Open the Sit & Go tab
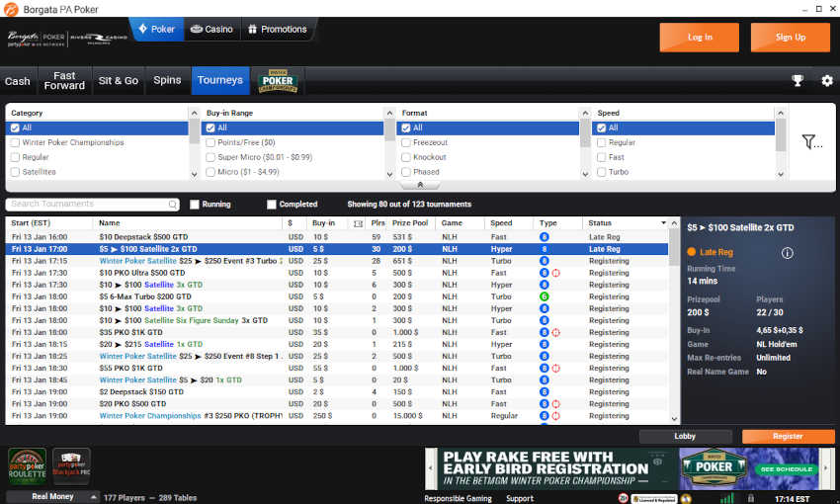The height and width of the screenshot is (504, 840). [119, 81]
